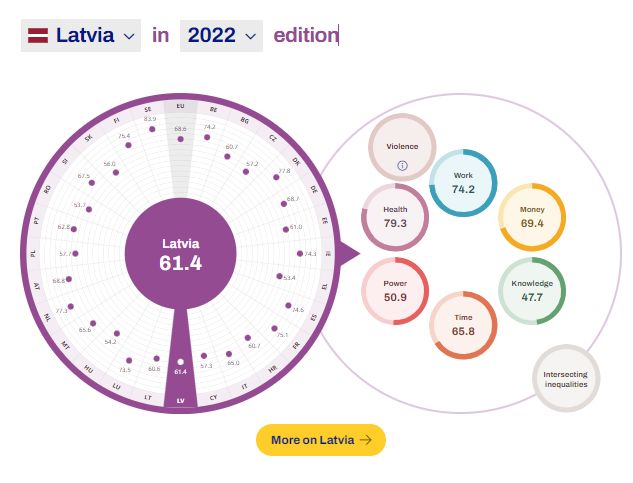The width and height of the screenshot is (633, 483).
Task: Open the Knowledge domain circle
Action: coord(532,290)
